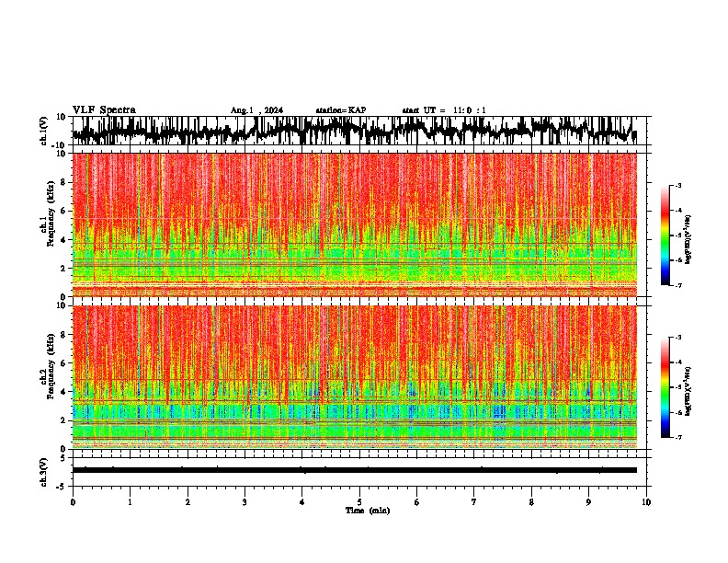Screen dimensions: 728x563
Task: Click time axis tick label "9"
Action: click(x=588, y=502)
